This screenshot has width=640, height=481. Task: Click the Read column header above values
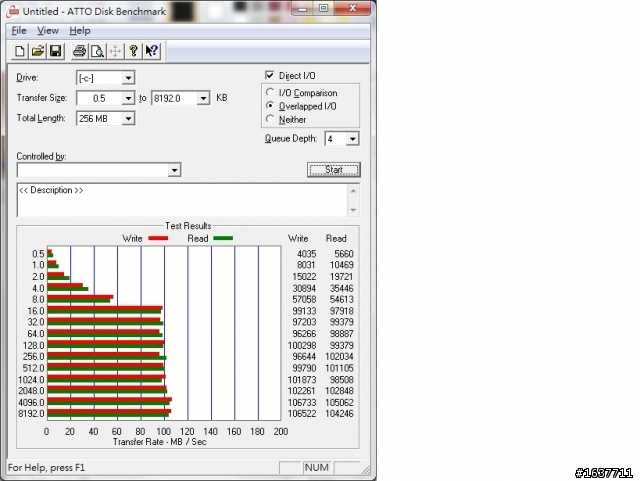click(336, 238)
